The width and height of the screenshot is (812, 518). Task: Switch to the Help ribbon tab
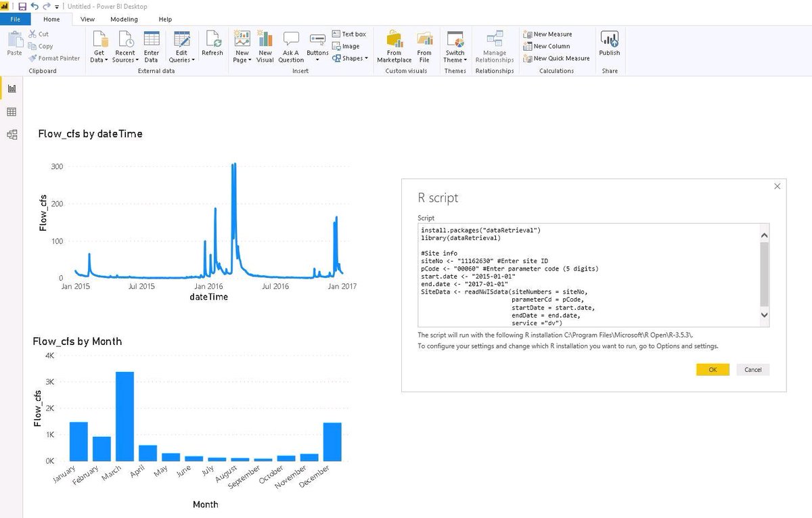[165, 19]
